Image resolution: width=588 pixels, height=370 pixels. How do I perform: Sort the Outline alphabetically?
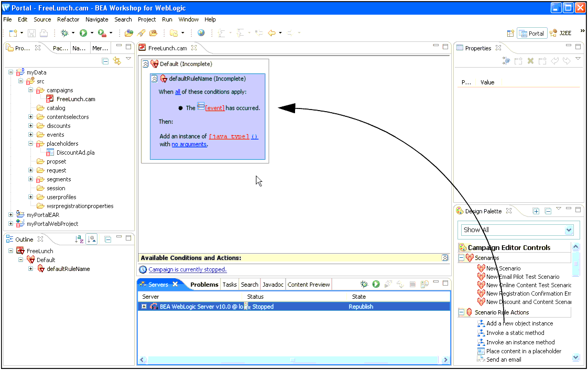tap(79, 239)
